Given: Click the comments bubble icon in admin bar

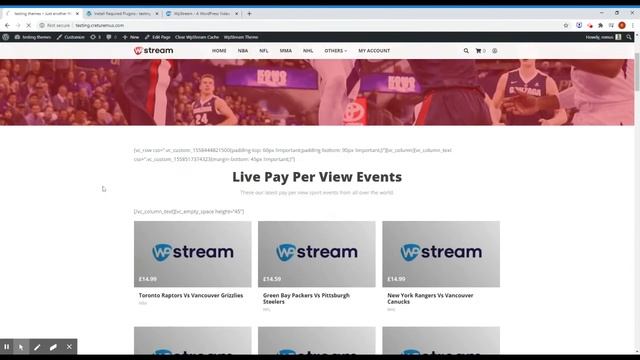Looking at the screenshot, I should [111, 37].
